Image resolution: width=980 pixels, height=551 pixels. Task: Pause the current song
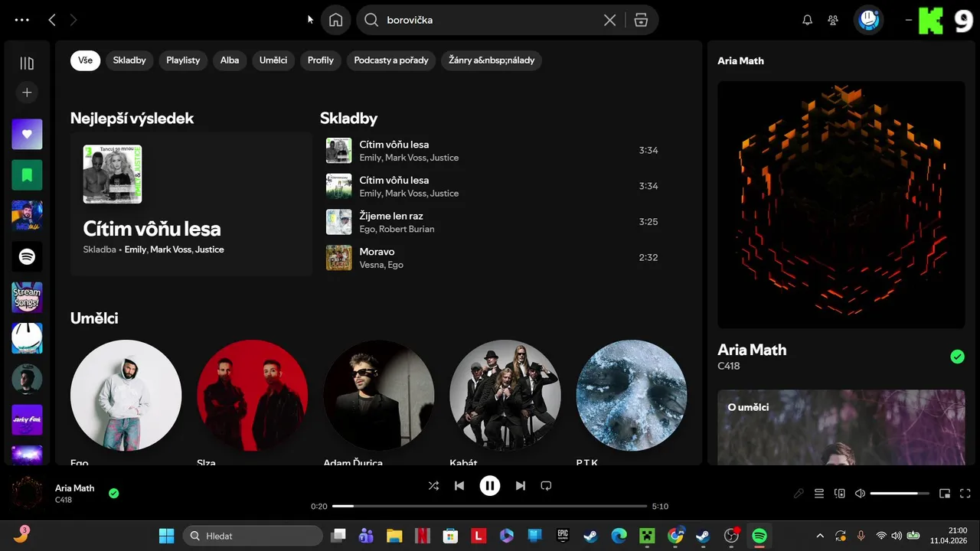(x=490, y=485)
